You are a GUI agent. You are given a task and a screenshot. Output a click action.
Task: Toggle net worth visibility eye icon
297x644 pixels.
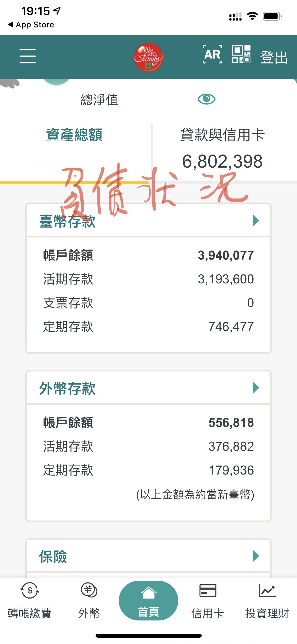pyautogui.click(x=206, y=99)
